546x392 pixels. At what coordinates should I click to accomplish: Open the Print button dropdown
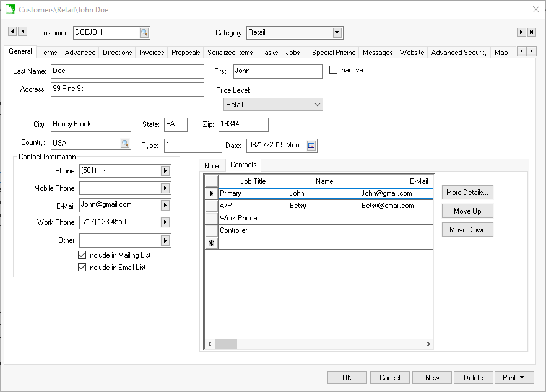pos(522,378)
